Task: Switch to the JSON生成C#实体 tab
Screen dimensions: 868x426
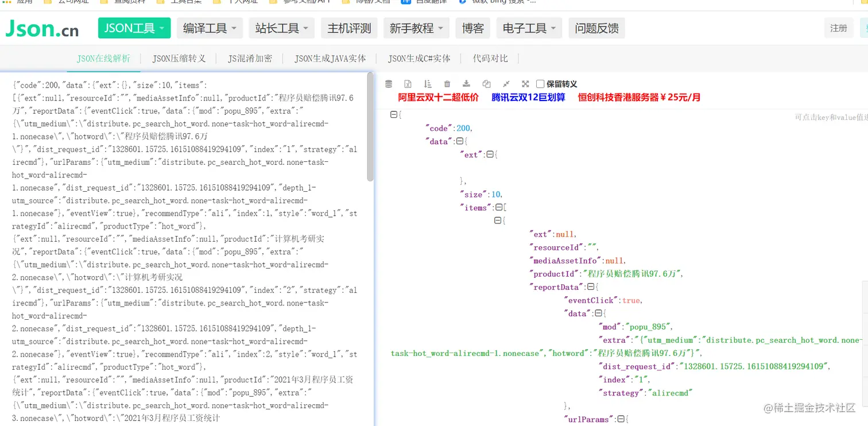Action: (419, 58)
